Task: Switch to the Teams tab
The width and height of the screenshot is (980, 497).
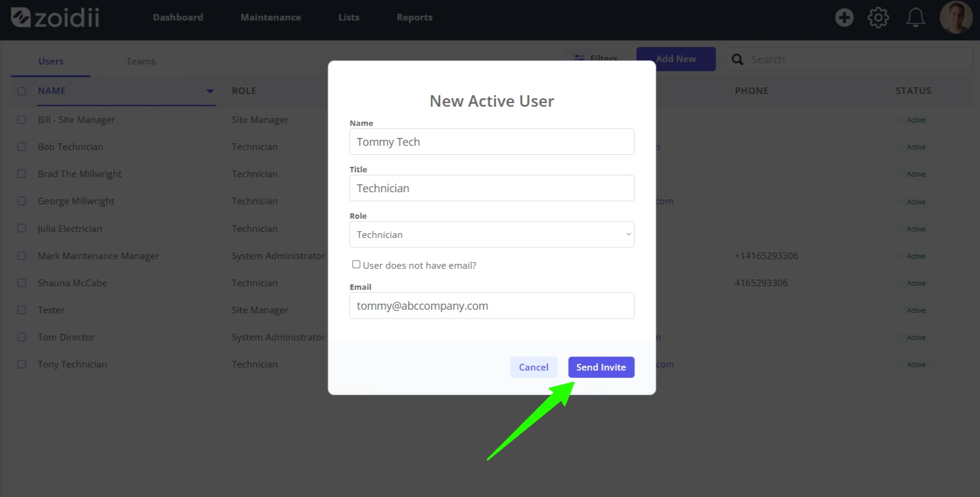Action: point(141,61)
